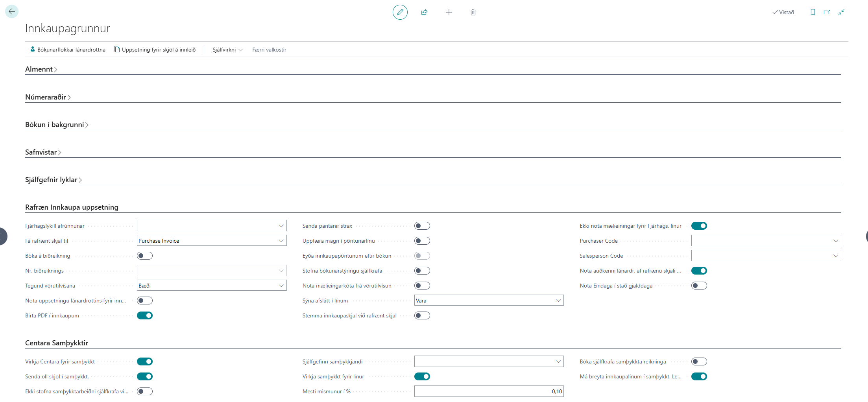Click the Bæði field value
The height and width of the screenshot is (402, 868).
point(144,286)
